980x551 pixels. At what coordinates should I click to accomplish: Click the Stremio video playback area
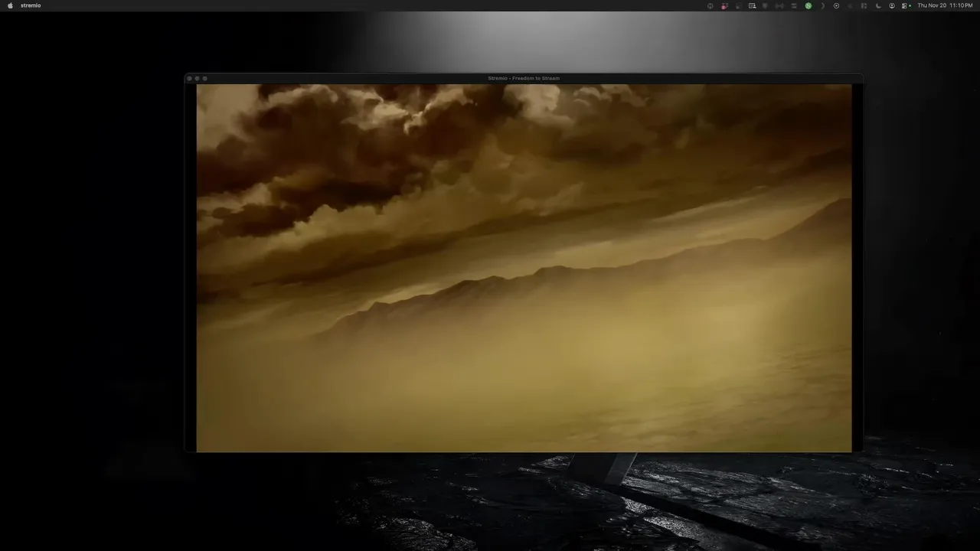[x=524, y=268]
